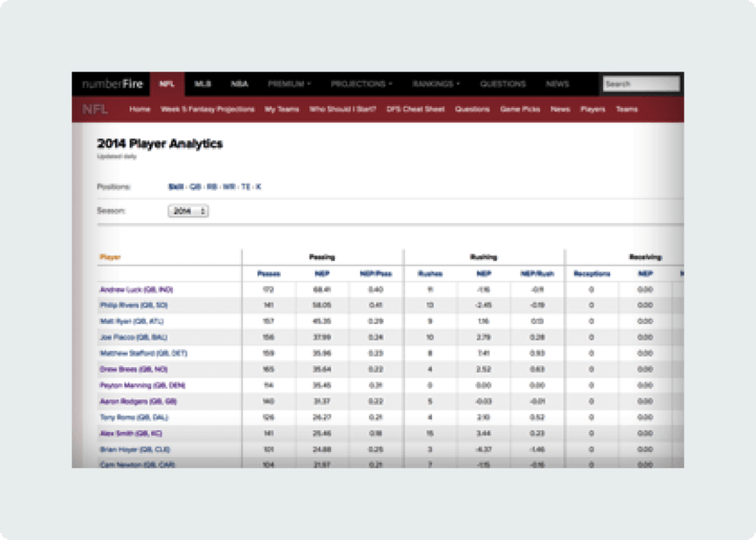Sort by Receiving NEP column
Image resolution: width=756 pixels, height=540 pixels.
click(645, 274)
